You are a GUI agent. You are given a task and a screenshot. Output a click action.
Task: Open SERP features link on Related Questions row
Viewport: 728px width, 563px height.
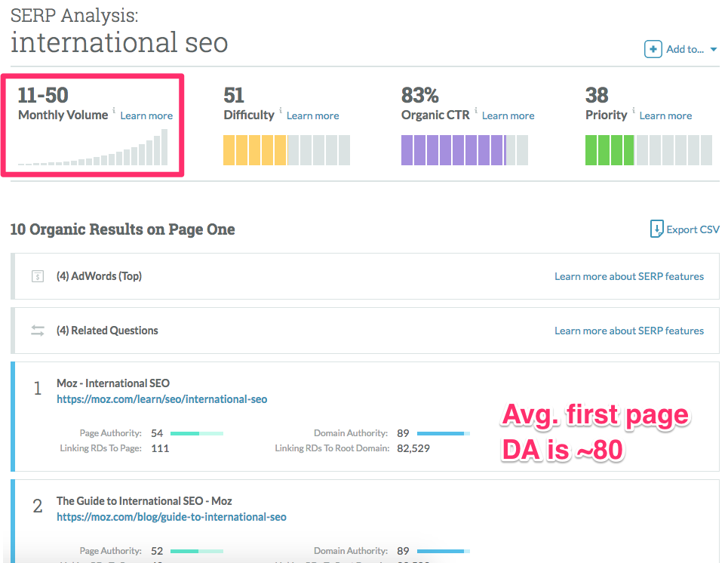pos(629,330)
